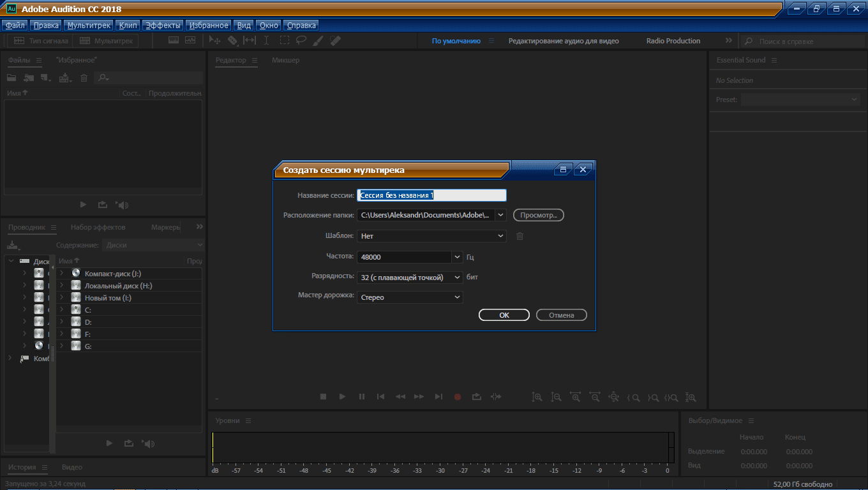Click the trash icon in Files panel

84,78
